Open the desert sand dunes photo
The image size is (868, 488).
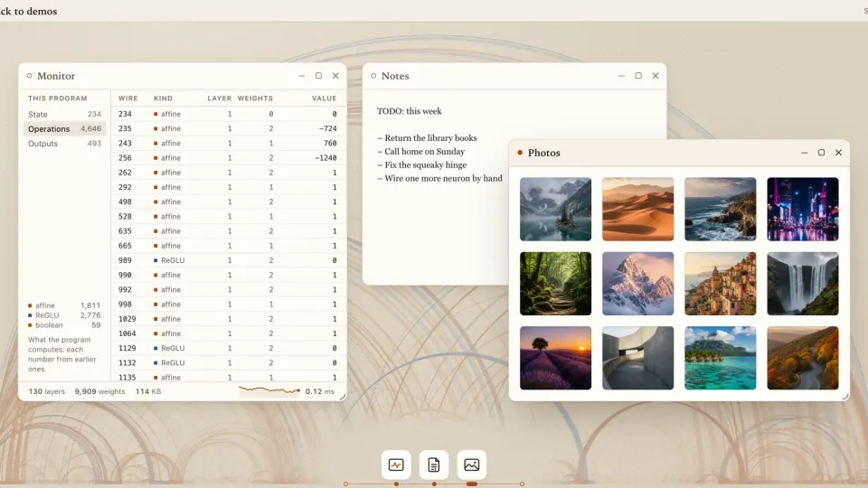pyautogui.click(x=637, y=209)
